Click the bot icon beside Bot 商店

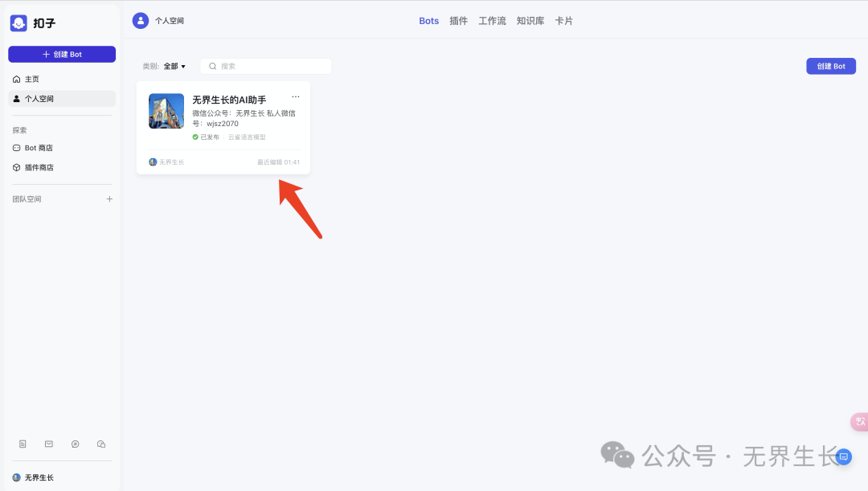point(17,148)
